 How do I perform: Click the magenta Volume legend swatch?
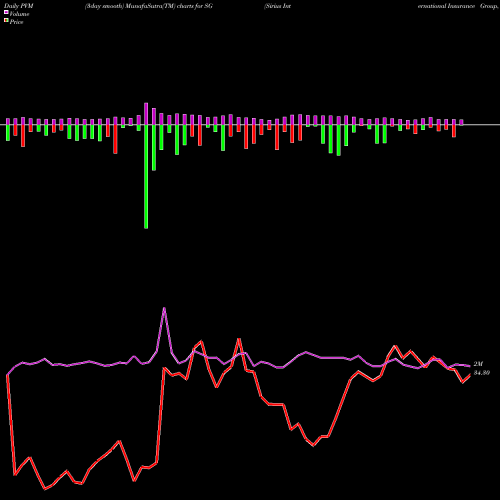point(6,12)
